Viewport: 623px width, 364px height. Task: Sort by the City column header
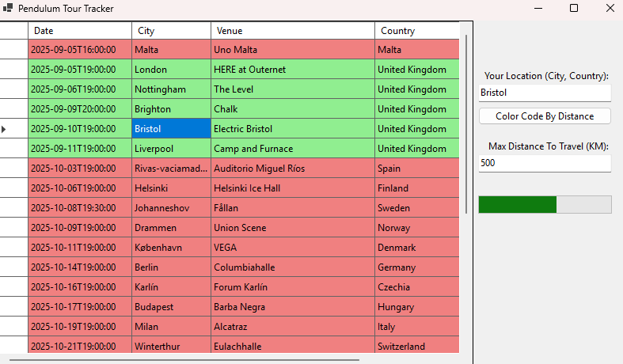171,31
